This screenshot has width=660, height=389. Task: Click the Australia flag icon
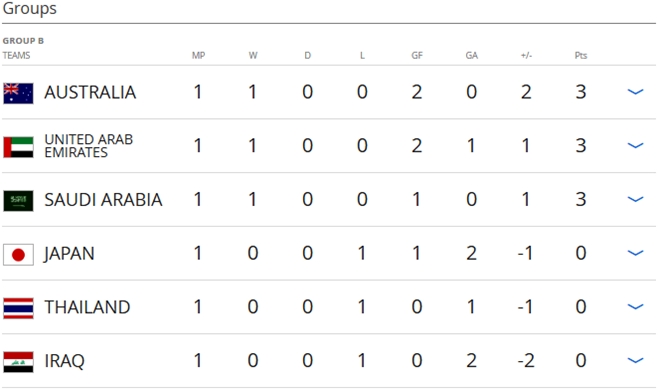click(x=18, y=93)
